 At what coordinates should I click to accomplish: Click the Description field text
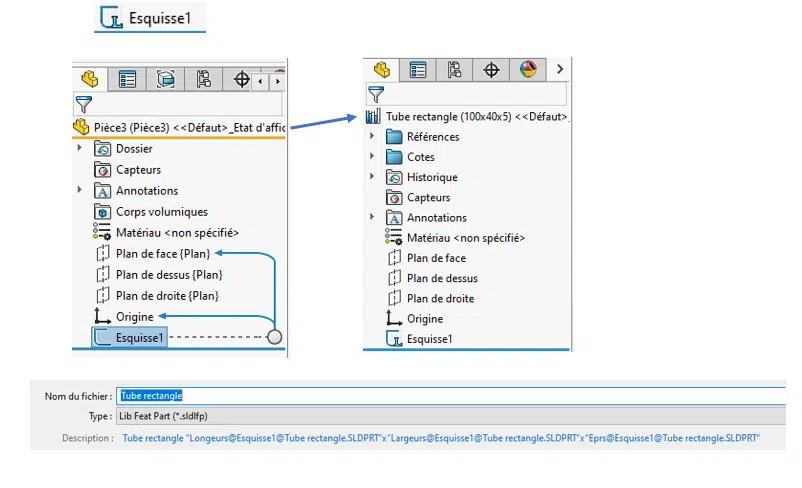tap(440, 438)
